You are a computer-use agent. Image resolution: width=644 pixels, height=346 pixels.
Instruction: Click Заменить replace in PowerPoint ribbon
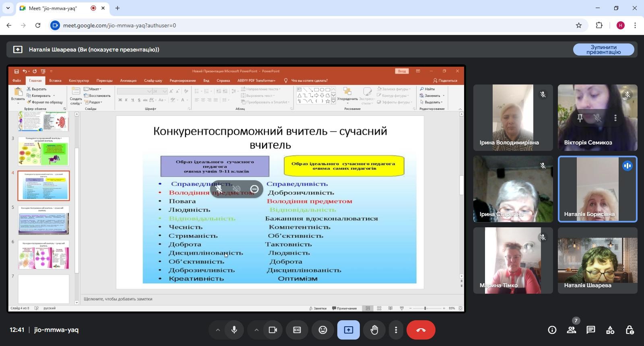432,96
